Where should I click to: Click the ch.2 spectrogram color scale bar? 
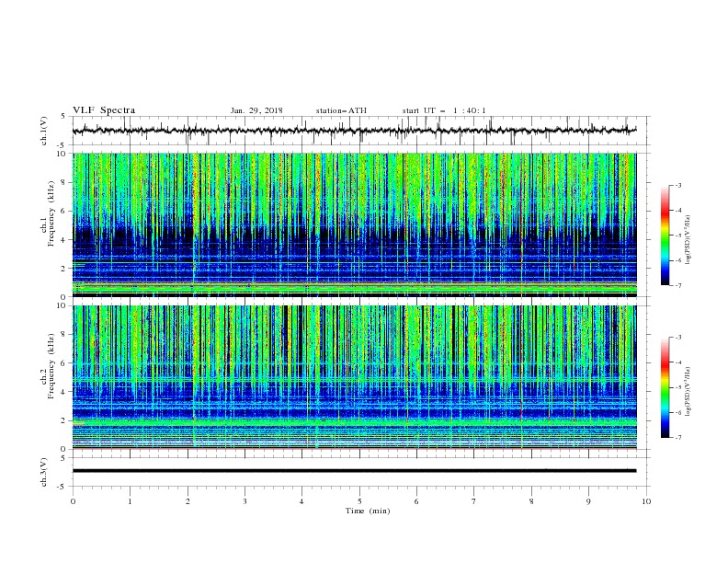(665, 387)
